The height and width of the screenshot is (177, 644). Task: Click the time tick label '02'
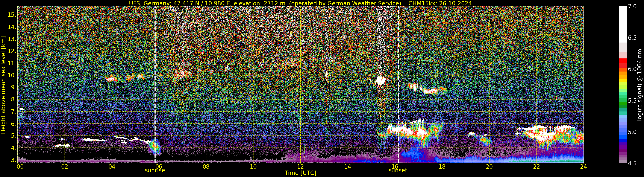pos(65,166)
